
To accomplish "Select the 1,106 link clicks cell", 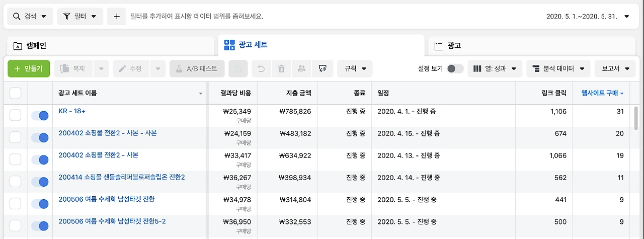I will (544, 115).
